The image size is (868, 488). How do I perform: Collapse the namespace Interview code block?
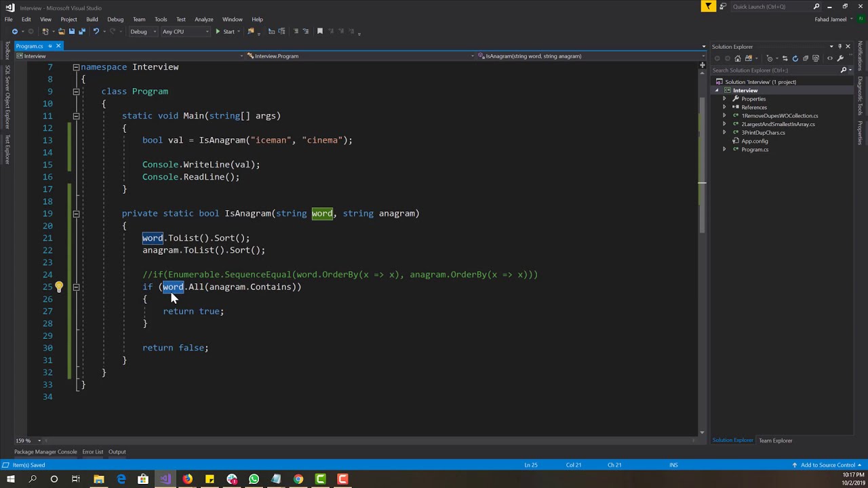pyautogui.click(x=76, y=67)
